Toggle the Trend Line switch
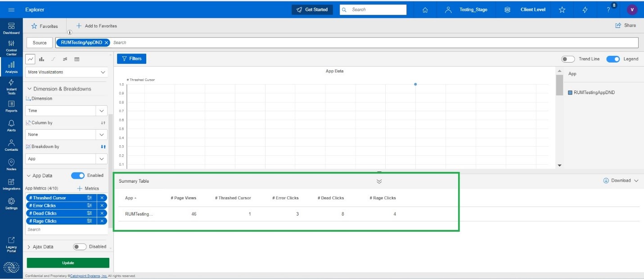The height and width of the screenshot is (279, 644). tap(568, 59)
